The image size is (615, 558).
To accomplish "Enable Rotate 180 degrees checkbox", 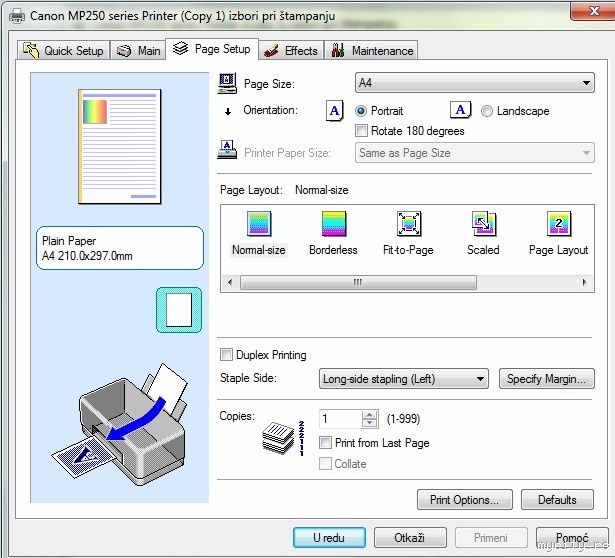I will [361, 130].
